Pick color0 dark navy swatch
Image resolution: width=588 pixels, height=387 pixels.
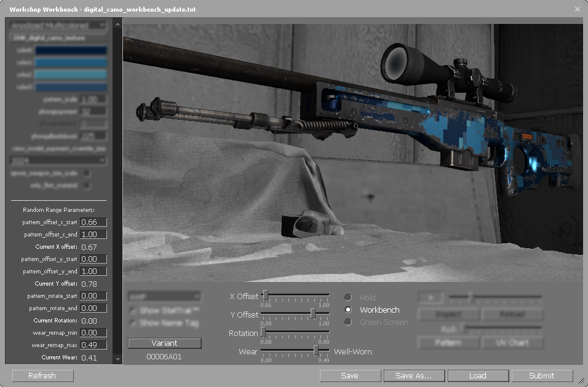(71, 50)
